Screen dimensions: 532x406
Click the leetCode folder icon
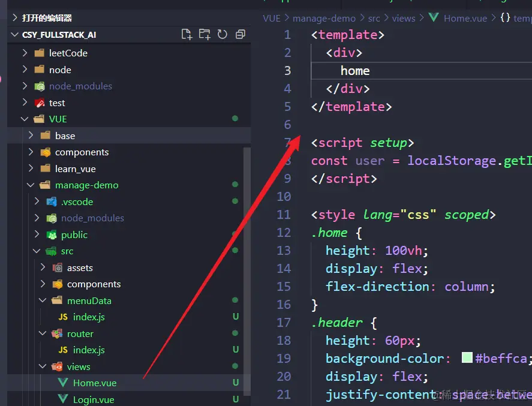point(40,53)
